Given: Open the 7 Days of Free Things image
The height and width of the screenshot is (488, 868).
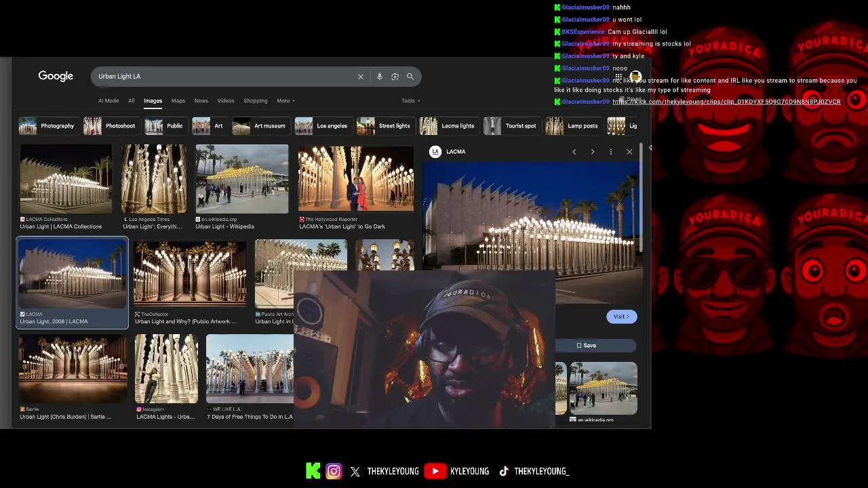Looking at the screenshot, I should 250,369.
